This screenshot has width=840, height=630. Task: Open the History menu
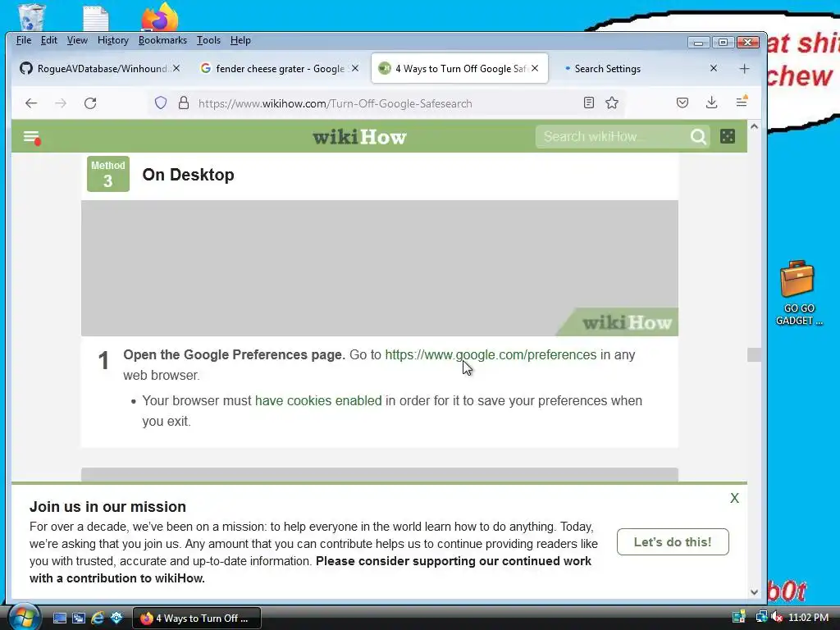point(113,40)
